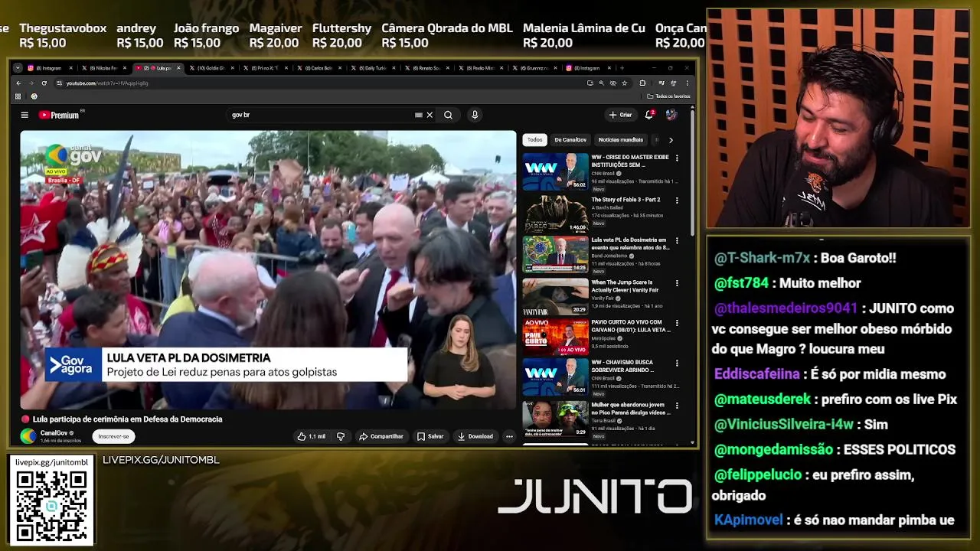This screenshot has width=980, height=551.
Task: Select the 'Notícias mundiais' filter chip
Action: (x=621, y=140)
